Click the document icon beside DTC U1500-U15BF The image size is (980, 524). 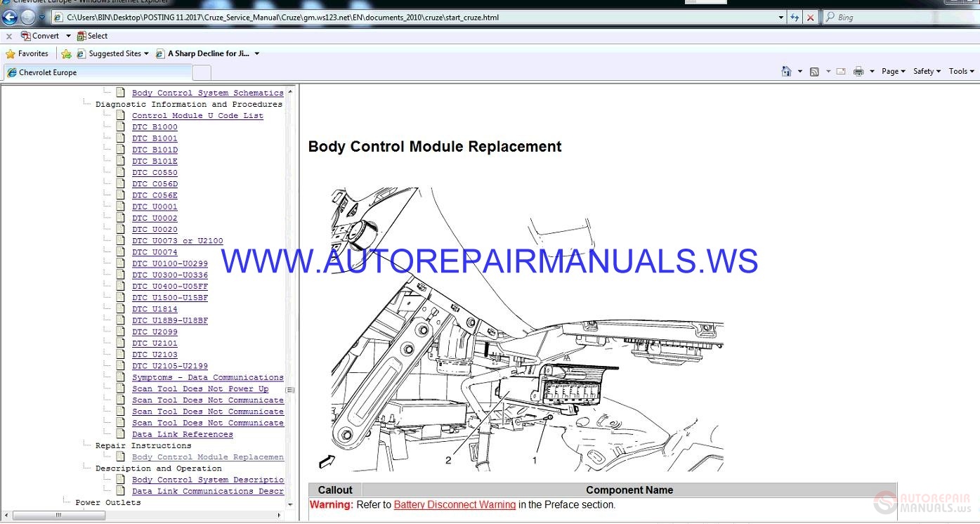[x=121, y=297]
